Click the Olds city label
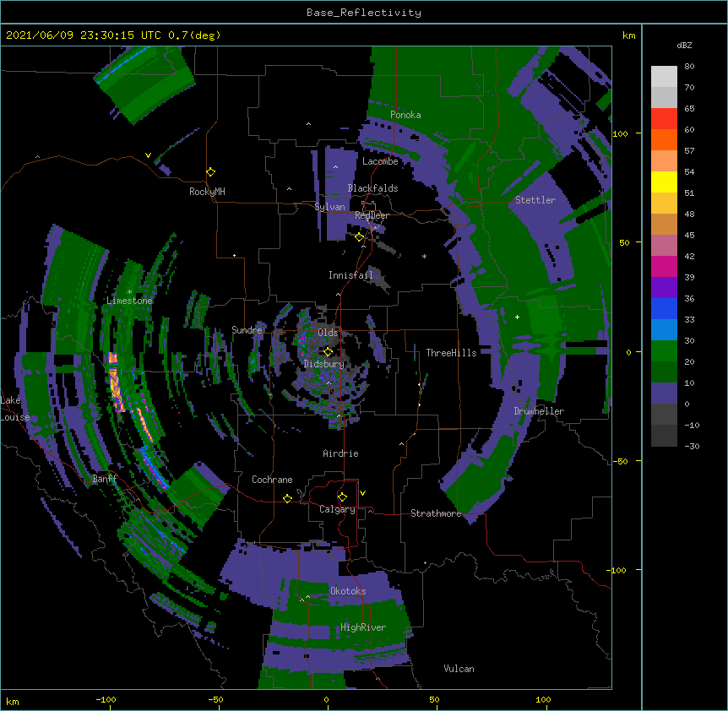 (x=328, y=333)
